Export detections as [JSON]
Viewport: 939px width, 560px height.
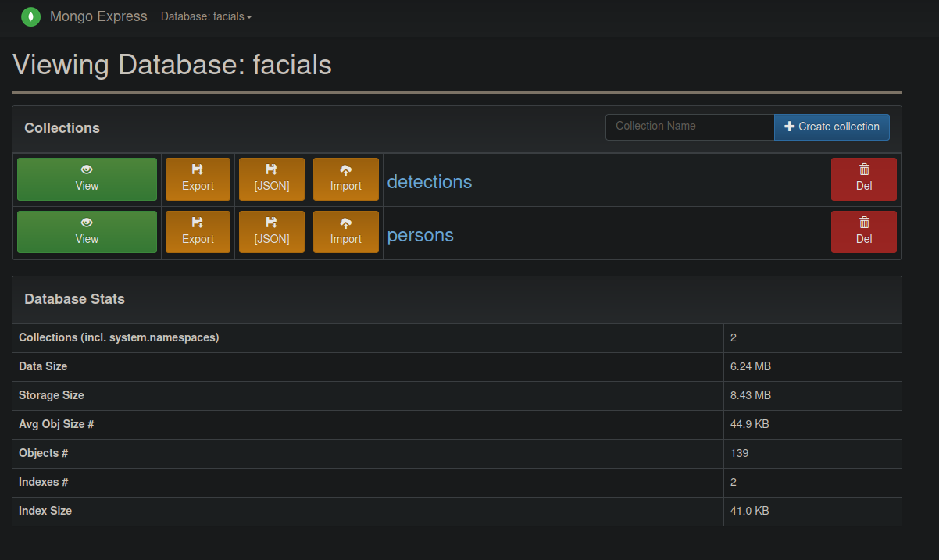[272, 179]
